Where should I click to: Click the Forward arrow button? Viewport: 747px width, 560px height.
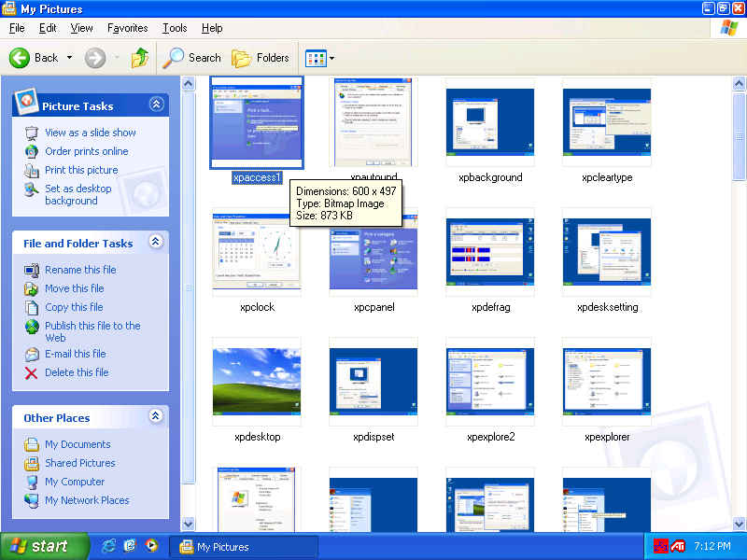click(x=95, y=58)
